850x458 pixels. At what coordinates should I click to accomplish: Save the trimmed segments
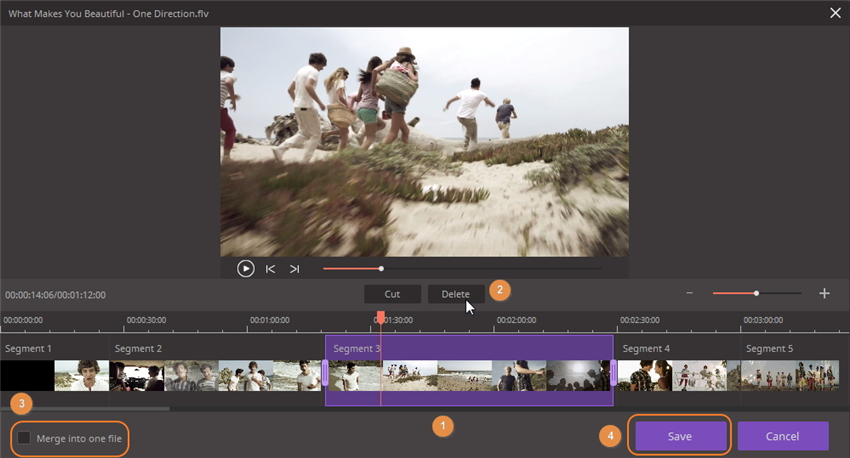tap(680, 436)
